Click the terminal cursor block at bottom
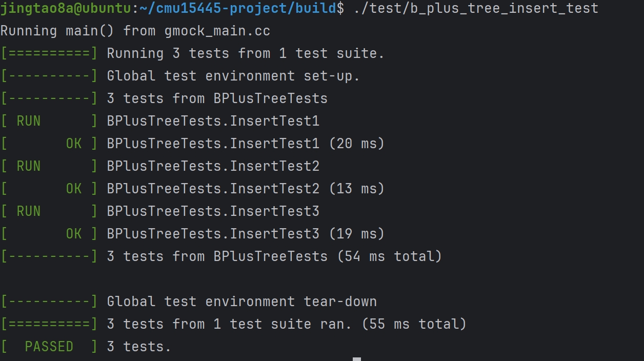 (357, 359)
